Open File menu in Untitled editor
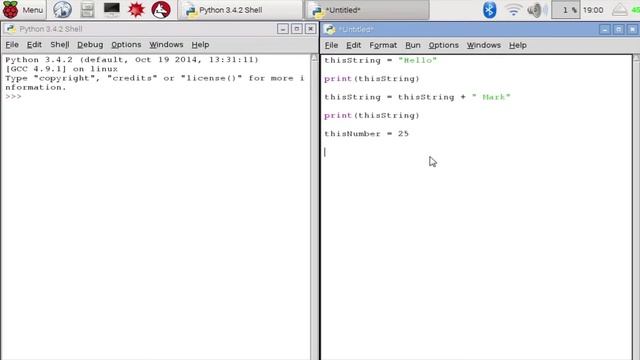The image size is (640, 360). (331, 45)
